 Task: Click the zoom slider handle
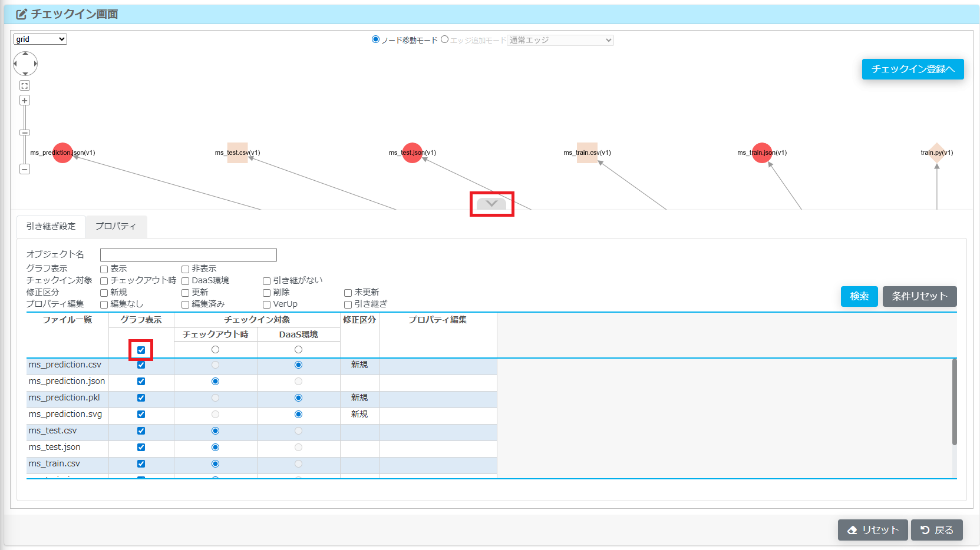click(x=25, y=133)
